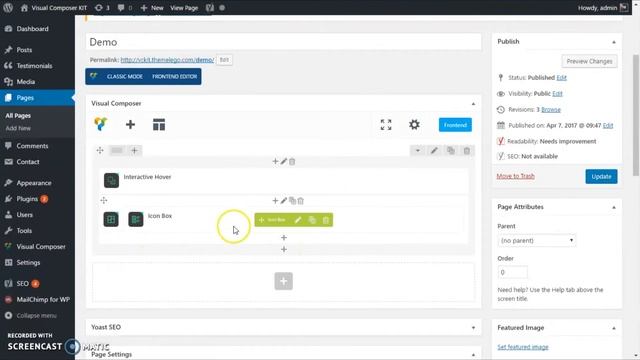Image resolution: width=640 pixels, height=360 pixels.
Task: Open the comments bubble in the admin bar
Action: click(124, 8)
